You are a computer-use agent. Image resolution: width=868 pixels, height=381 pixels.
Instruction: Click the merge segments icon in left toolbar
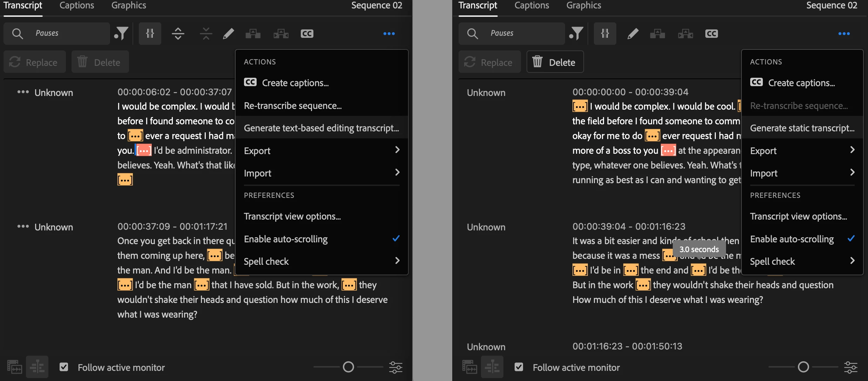[206, 34]
